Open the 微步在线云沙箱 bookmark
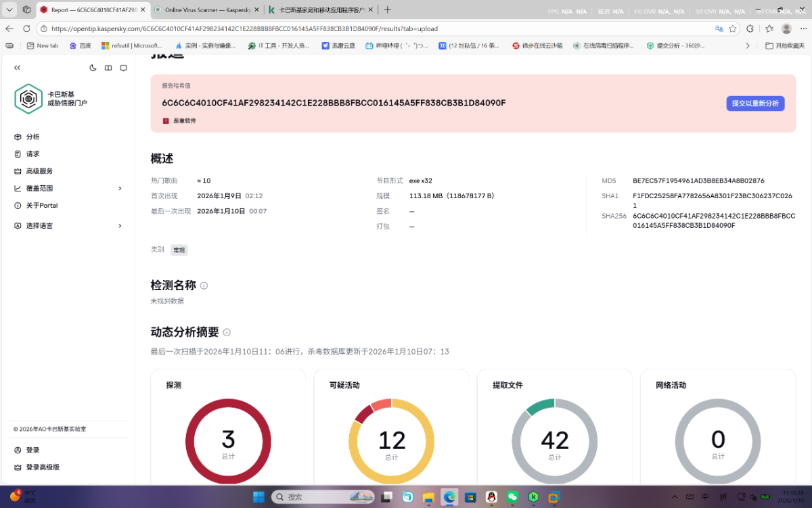 [537, 46]
